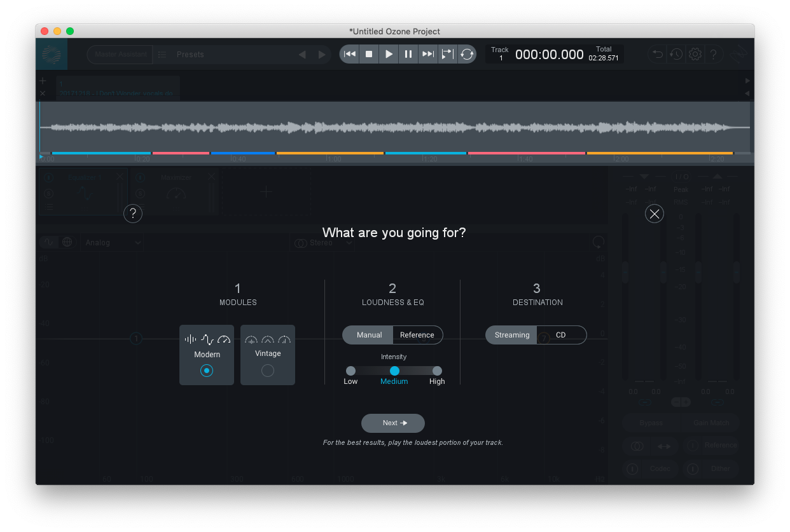The width and height of the screenshot is (790, 532).
Task: Click the first orange region marker bar
Action: tap(330, 153)
